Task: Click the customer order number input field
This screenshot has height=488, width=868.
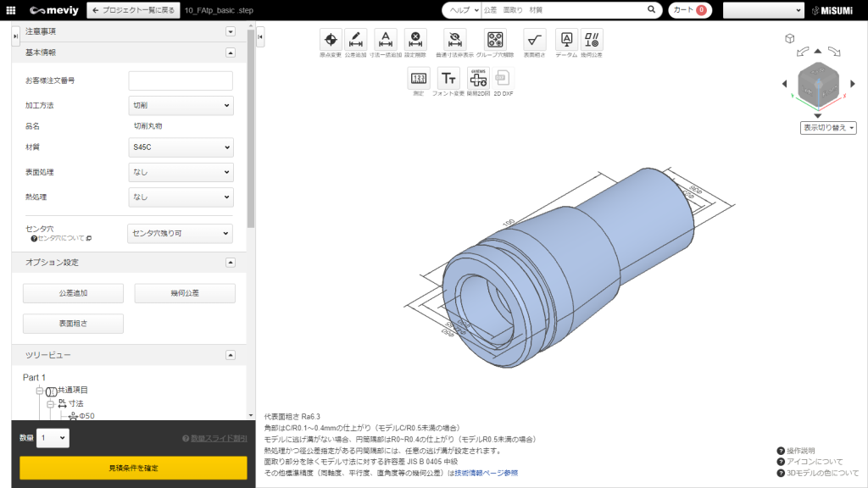Action: tap(181, 80)
